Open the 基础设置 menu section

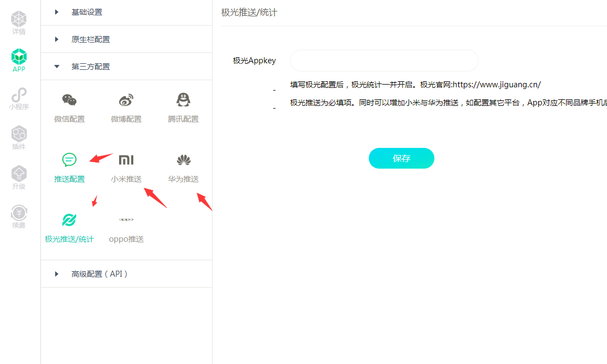point(126,13)
